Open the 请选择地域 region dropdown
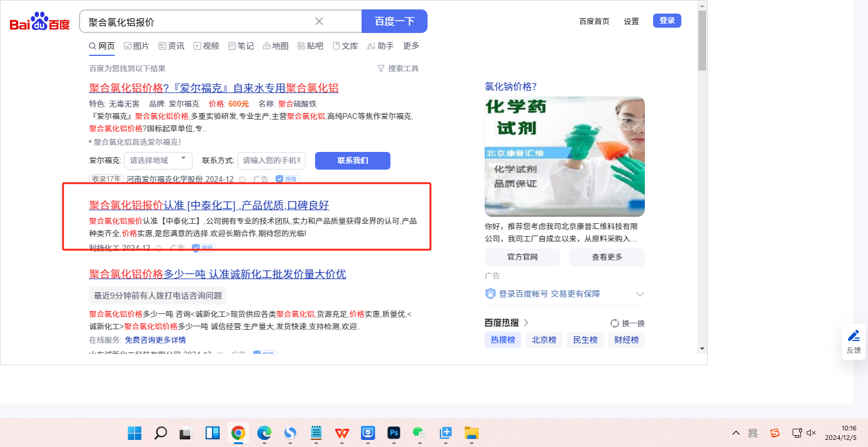This screenshot has height=447, width=868. pos(158,161)
